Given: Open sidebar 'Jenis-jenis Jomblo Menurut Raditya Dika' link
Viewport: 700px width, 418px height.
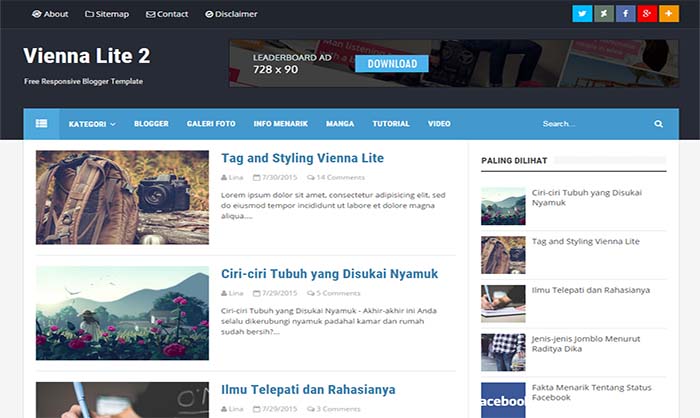Looking at the screenshot, I should pyautogui.click(x=586, y=343).
